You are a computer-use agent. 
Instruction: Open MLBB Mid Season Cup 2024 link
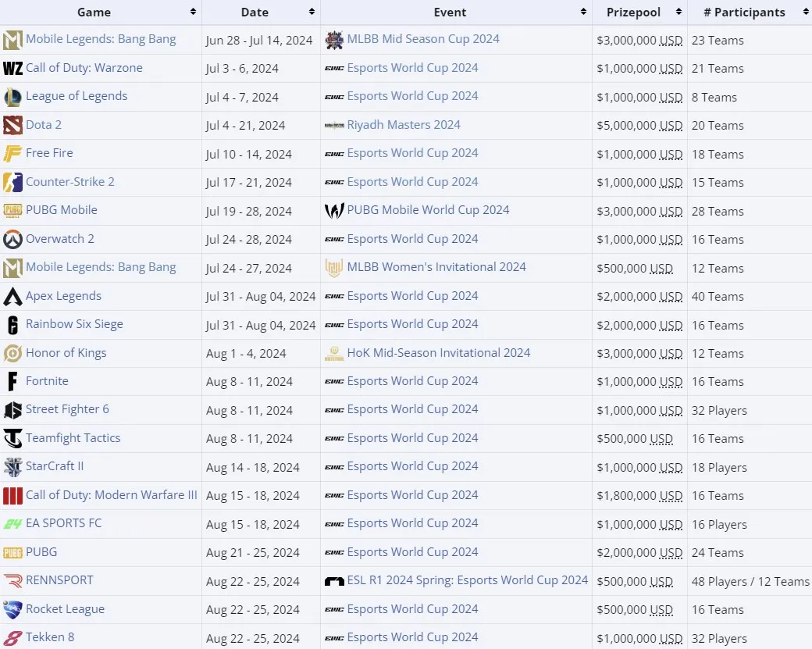click(423, 39)
